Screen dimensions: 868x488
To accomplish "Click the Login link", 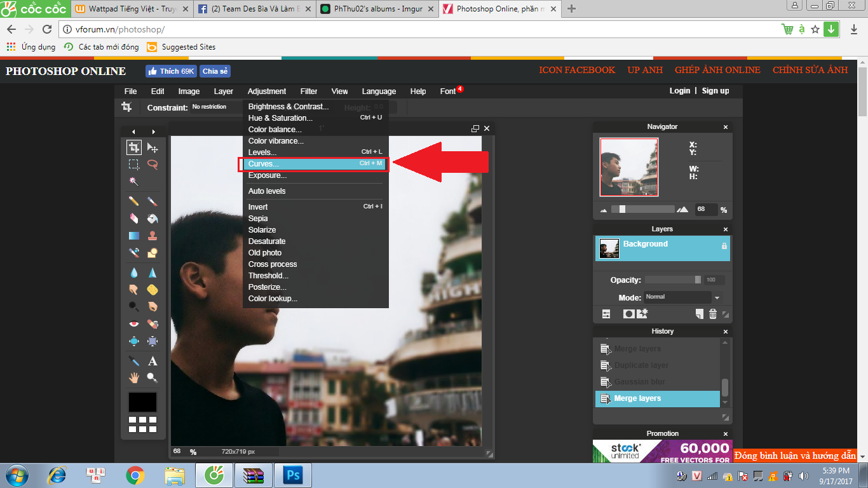I will pyautogui.click(x=679, y=91).
